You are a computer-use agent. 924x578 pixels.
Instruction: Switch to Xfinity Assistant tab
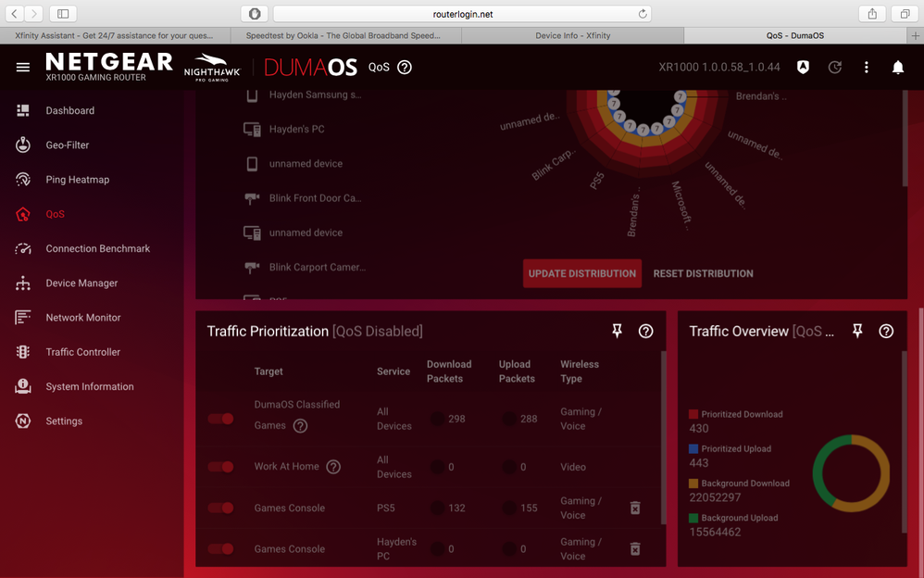click(115, 35)
